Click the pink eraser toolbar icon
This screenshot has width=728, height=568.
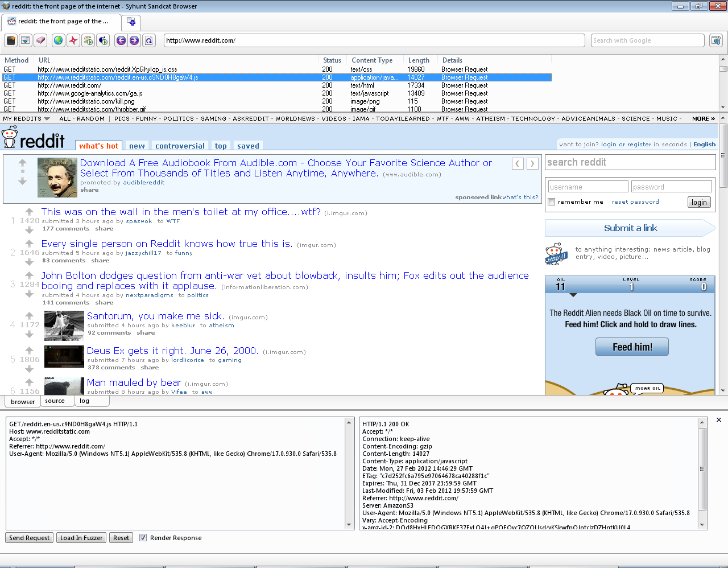pos(40,40)
